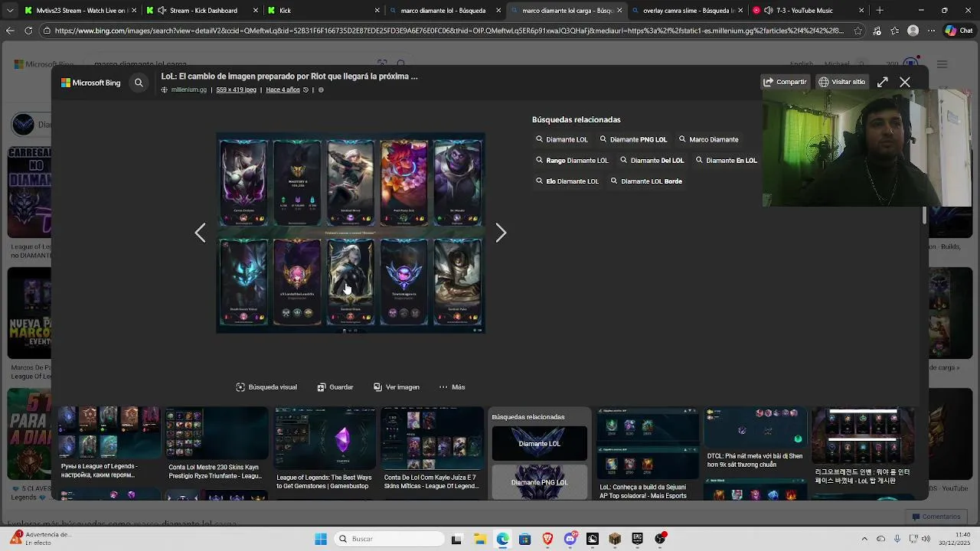This screenshot has width=980, height=551.
Task: Click the search magnifier next to Microsoft Bing
Action: pyautogui.click(x=139, y=83)
